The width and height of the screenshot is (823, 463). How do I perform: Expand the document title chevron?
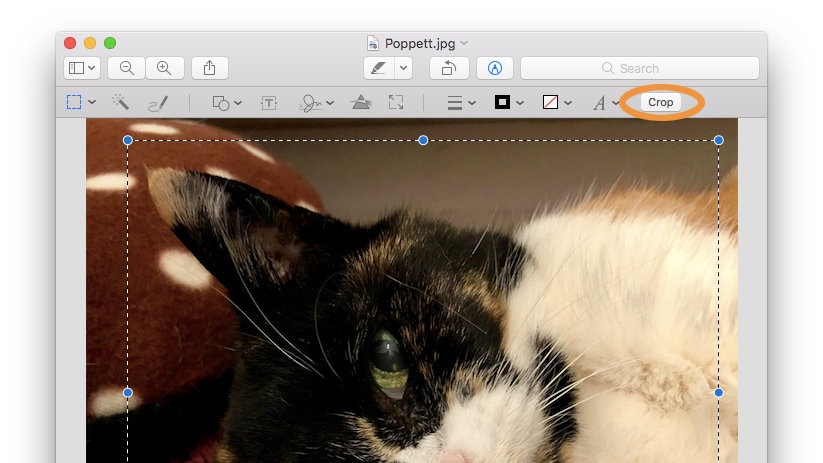tap(464, 43)
